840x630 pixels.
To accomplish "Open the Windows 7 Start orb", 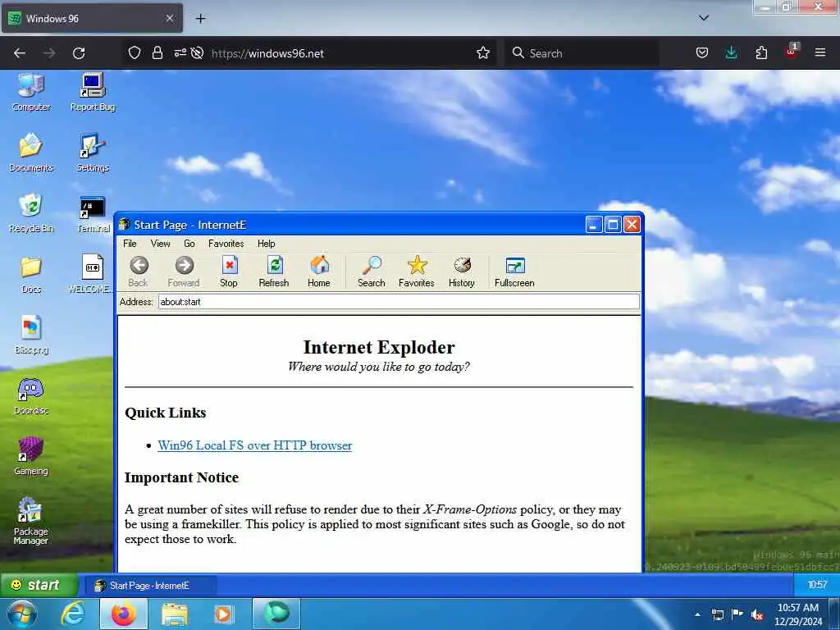I will 21,614.
